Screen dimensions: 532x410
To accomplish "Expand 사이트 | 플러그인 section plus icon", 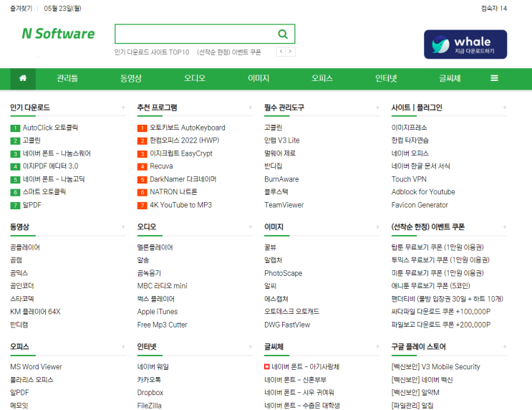I will pyautogui.click(x=505, y=108).
